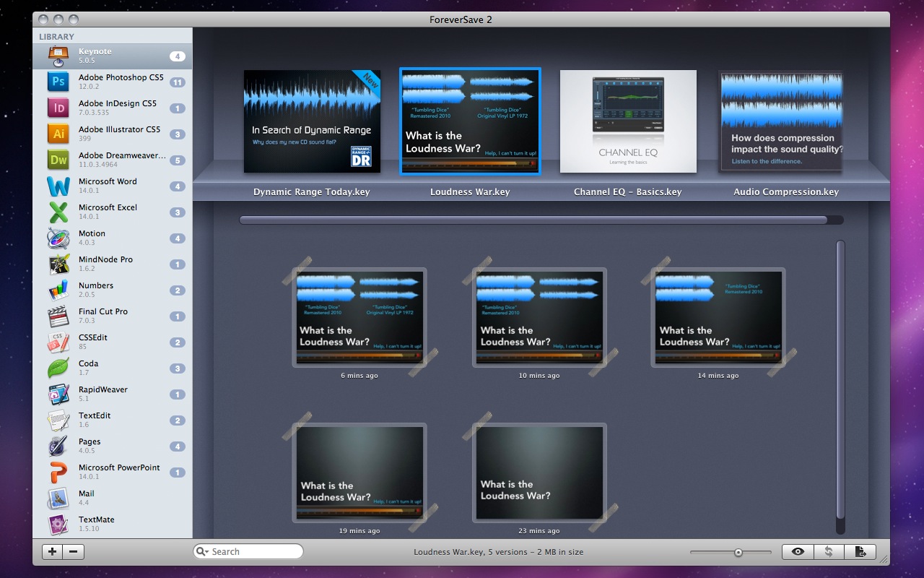Click the Keynote row count badge 4
Screen dimensions: 924x578
click(178, 56)
